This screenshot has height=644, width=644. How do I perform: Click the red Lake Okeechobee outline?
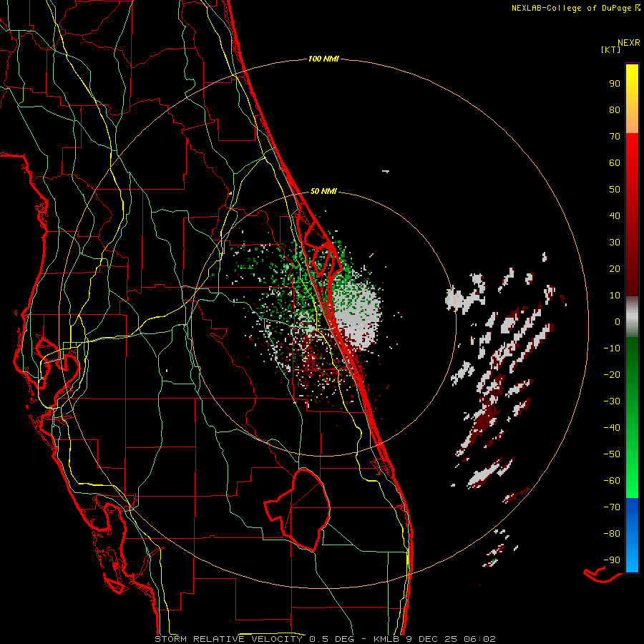(x=296, y=509)
